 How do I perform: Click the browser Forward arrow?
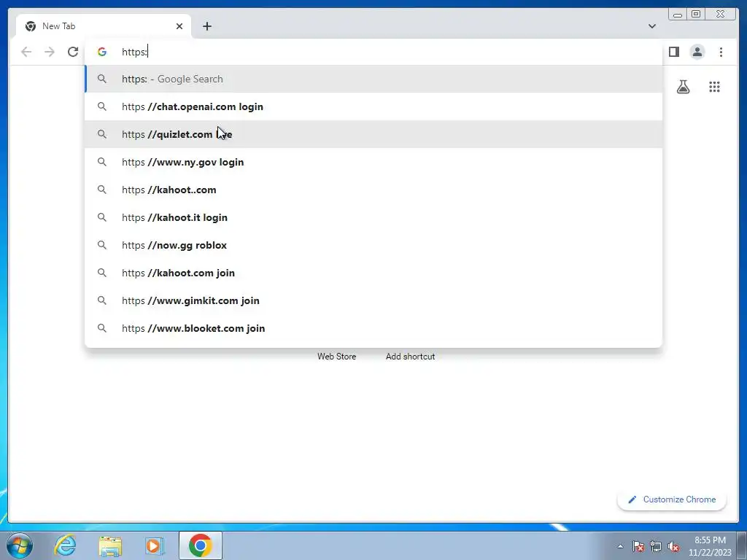pos(50,52)
